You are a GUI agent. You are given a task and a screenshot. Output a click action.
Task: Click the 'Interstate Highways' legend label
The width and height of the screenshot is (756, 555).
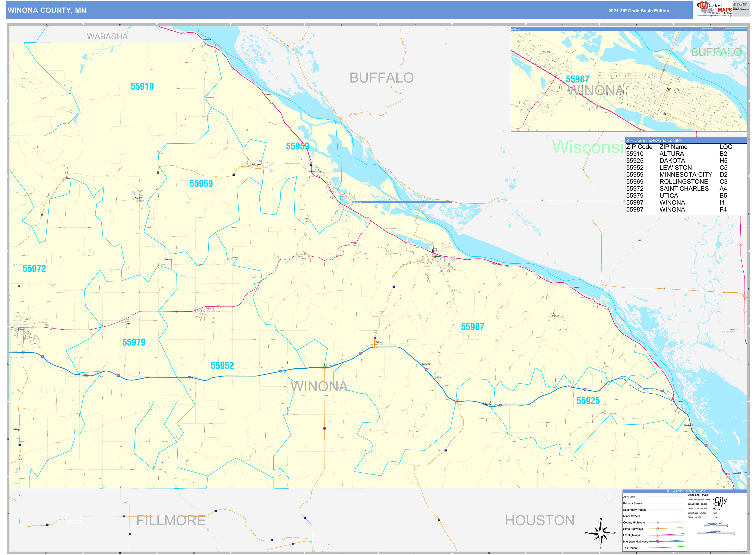click(x=635, y=542)
